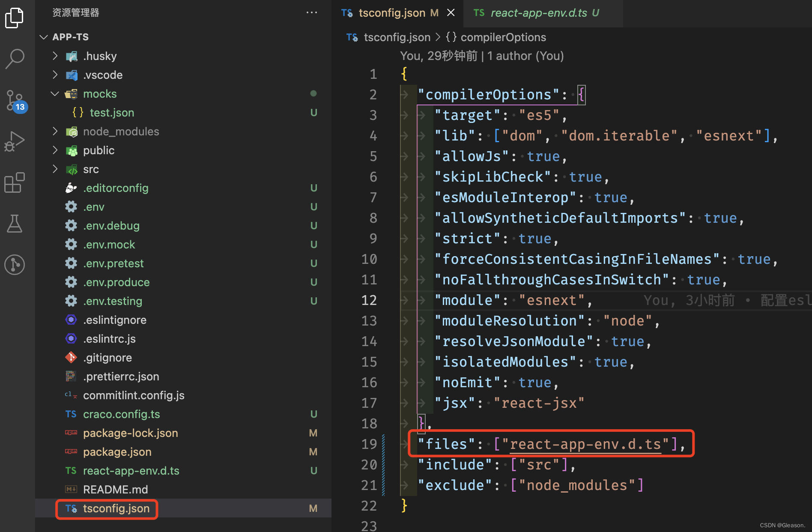Click the .vscode folder icon
This screenshot has width=812, height=532.
[x=72, y=75]
